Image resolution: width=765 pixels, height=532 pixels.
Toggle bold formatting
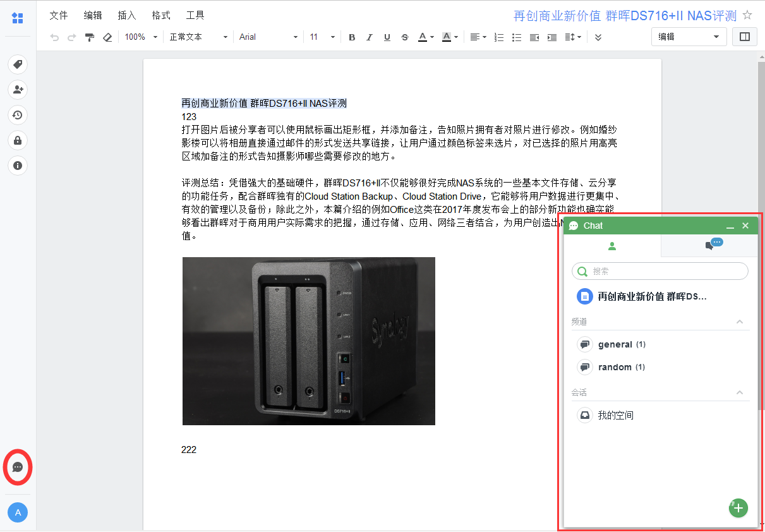352,37
